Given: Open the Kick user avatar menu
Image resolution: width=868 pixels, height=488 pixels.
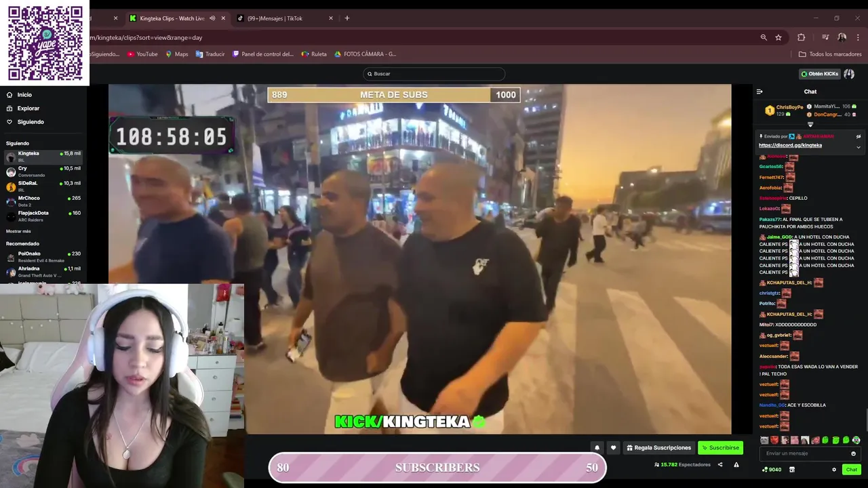Looking at the screenshot, I should (x=849, y=74).
